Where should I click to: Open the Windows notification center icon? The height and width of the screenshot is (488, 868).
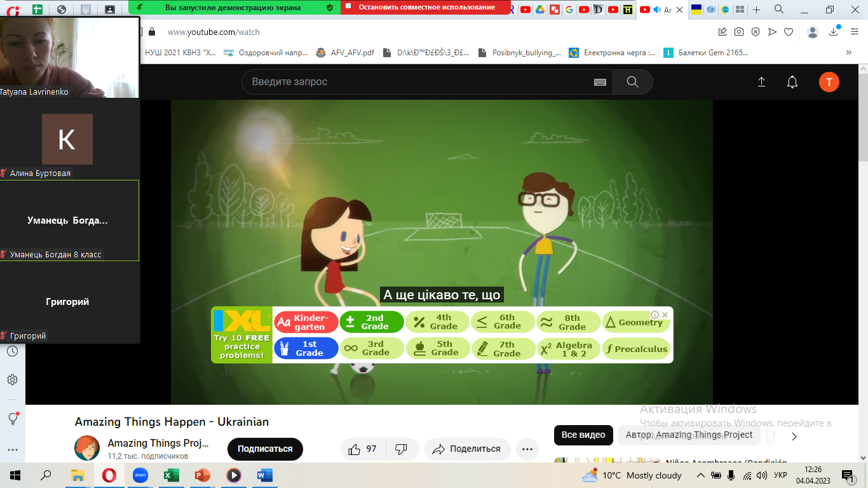pyautogui.click(x=847, y=475)
